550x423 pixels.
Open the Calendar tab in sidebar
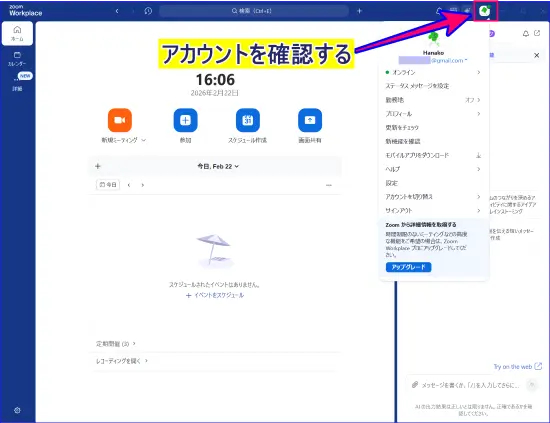pos(17,59)
